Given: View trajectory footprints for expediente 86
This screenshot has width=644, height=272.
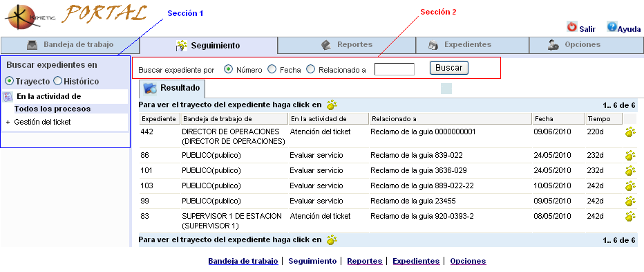Looking at the screenshot, I should pyautogui.click(x=630, y=156).
